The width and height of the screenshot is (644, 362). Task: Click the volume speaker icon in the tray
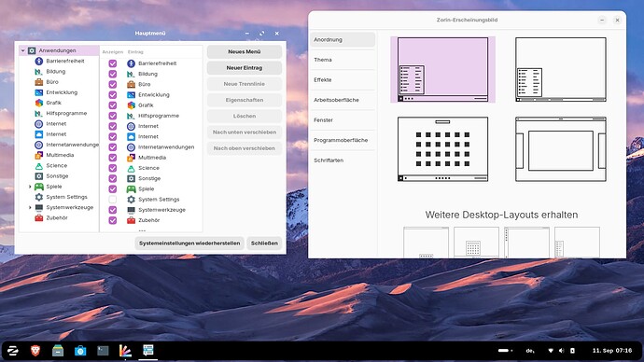tap(561, 351)
